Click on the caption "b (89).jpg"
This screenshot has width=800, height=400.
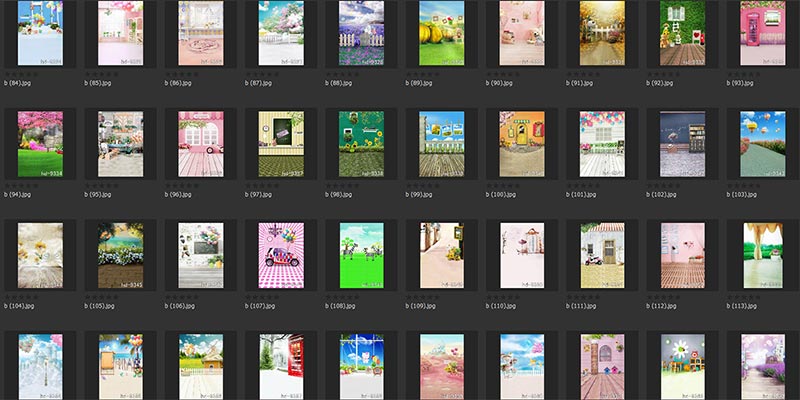click(x=419, y=83)
